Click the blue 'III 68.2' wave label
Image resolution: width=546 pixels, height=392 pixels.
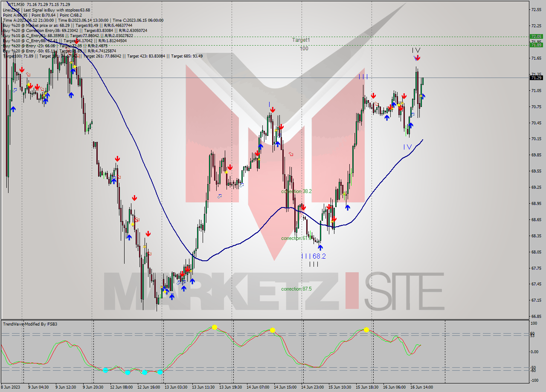tap(314, 256)
